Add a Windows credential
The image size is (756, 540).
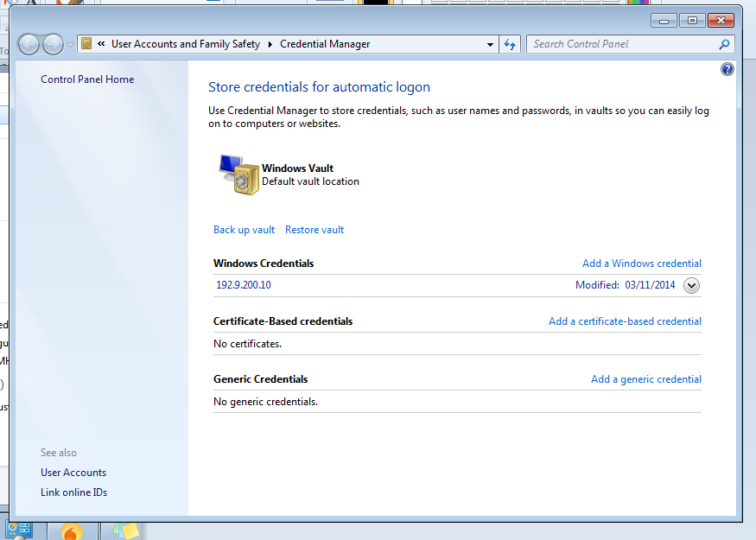point(641,263)
